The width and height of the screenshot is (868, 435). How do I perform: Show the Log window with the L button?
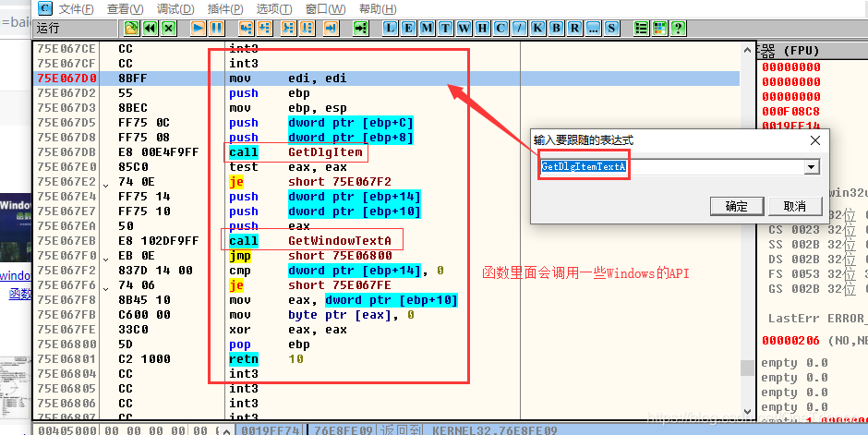click(x=391, y=29)
